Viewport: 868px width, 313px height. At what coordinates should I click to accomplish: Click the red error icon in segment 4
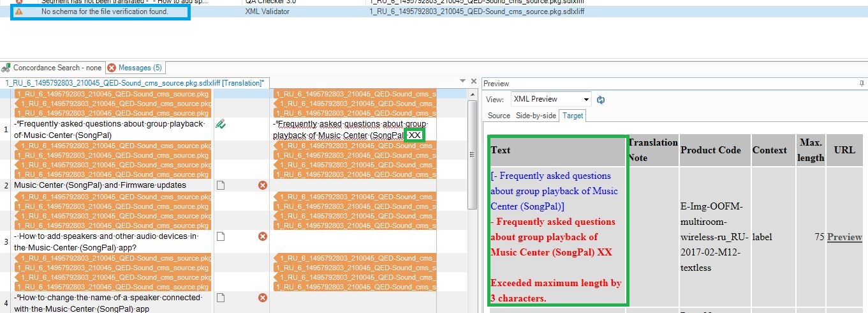[262, 298]
